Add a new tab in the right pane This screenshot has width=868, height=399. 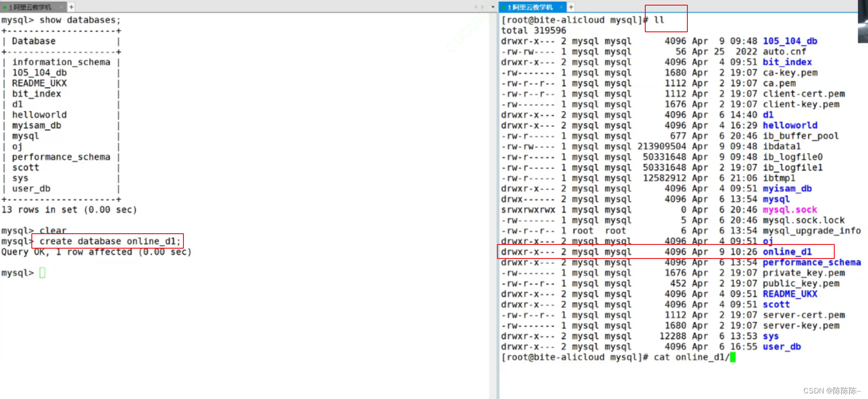[571, 7]
